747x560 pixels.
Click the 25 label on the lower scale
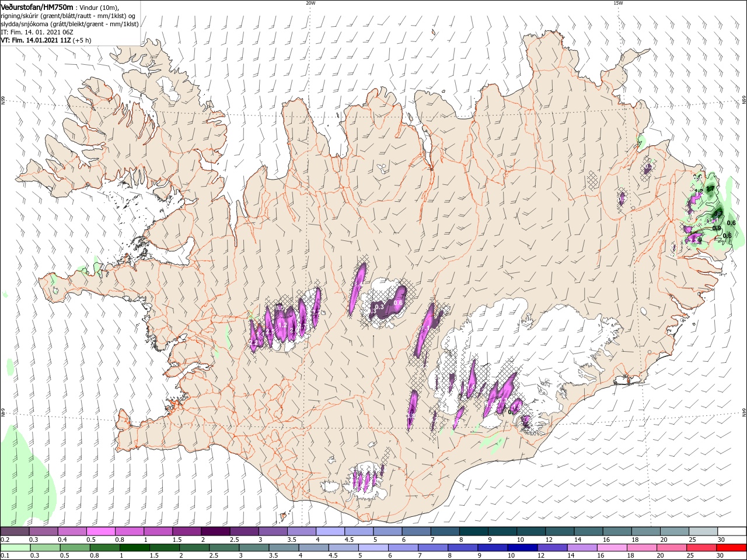pos(692,556)
